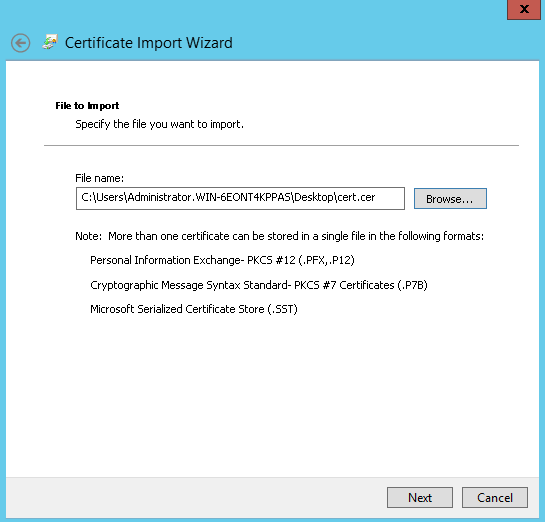The width and height of the screenshot is (545, 522).
Task: Place cursor on Administrator in file path
Action: pyautogui.click(x=159, y=197)
